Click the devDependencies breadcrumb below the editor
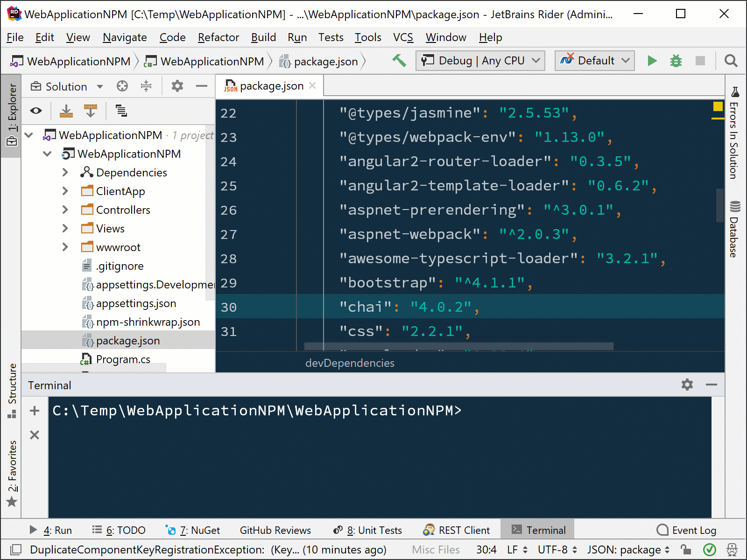The height and width of the screenshot is (560, 747). 350,363
